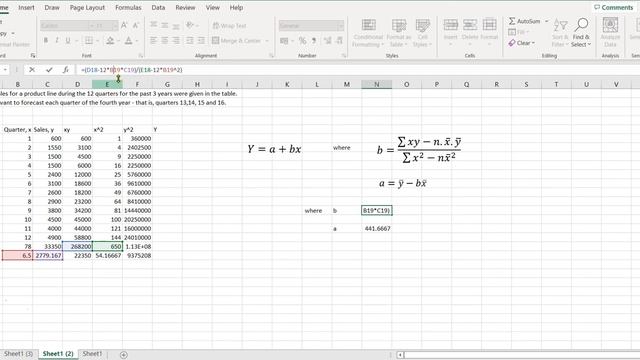Toggle Wrap Text

click(229, 26)
